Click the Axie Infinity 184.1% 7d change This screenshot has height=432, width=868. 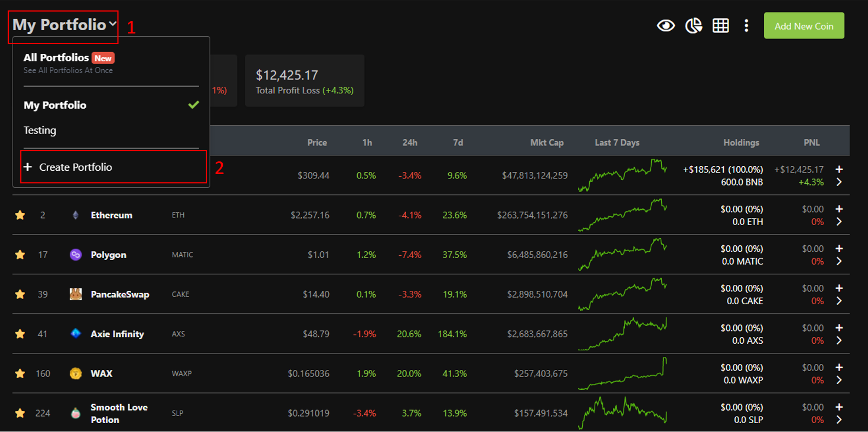point(452,334)
